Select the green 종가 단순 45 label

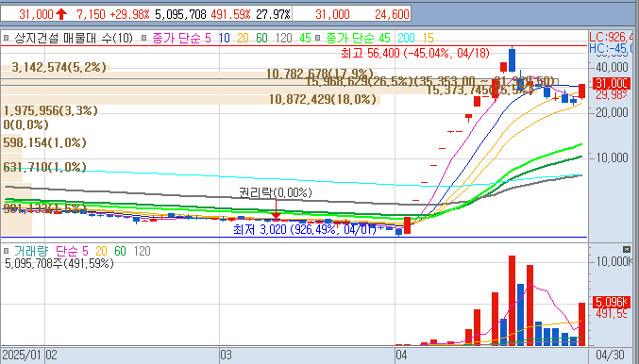coord(359,39)
